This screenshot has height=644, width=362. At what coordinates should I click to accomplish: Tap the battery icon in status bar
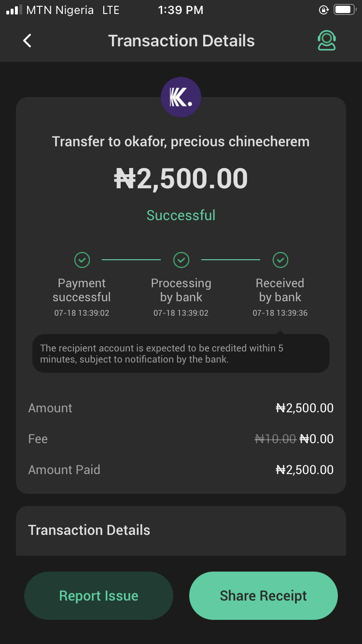pos(345,10)
